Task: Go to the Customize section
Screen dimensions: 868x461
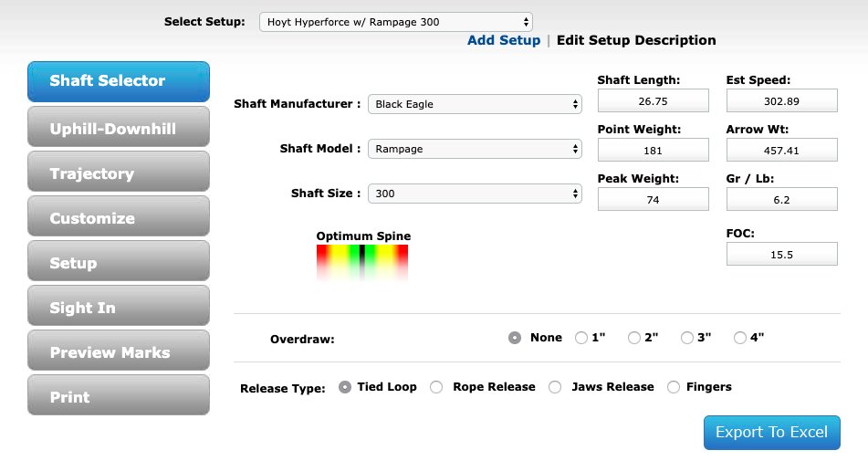Action: [x=119, y=216]
